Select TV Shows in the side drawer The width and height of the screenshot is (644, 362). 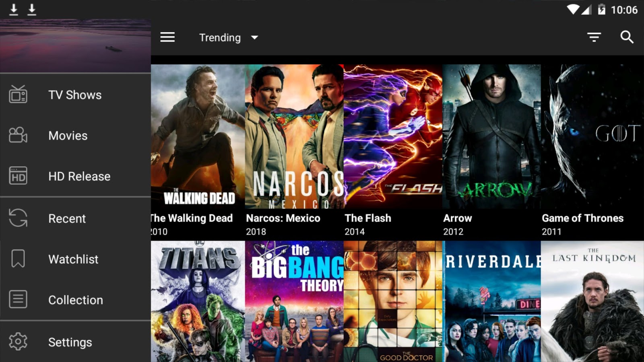point(75,95)
